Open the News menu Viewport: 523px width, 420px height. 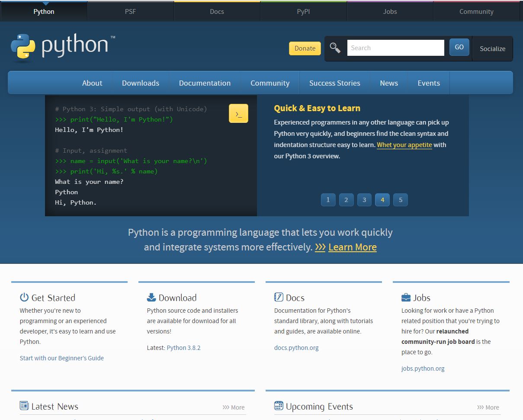pos(389,83)
